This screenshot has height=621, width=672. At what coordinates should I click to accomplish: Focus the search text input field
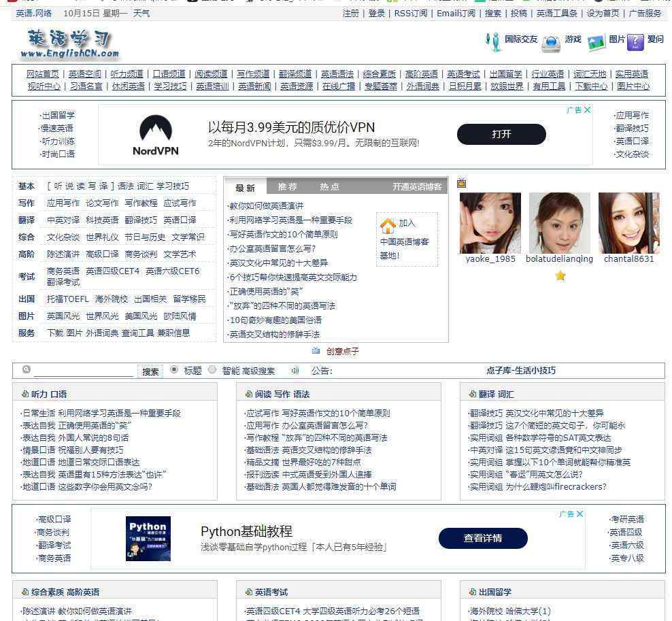click(x=84, y=371)
